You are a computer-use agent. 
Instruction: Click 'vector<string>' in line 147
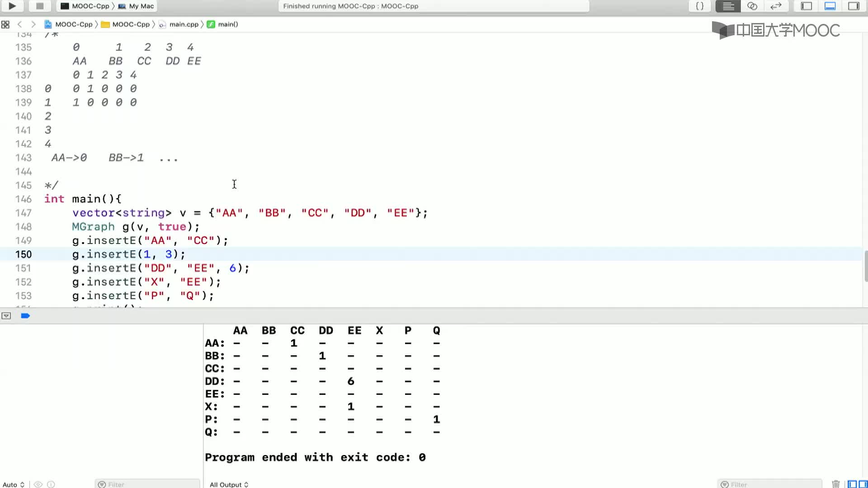[122, 213]
